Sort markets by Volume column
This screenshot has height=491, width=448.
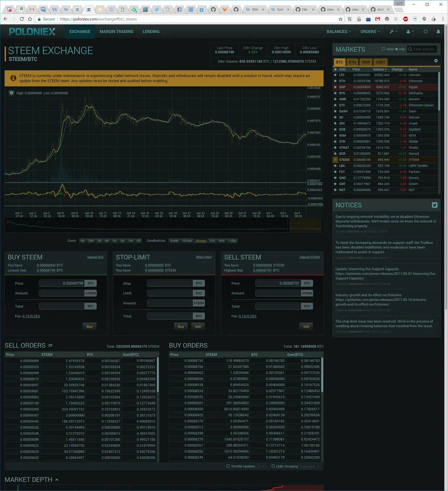[x=380, y=69]
